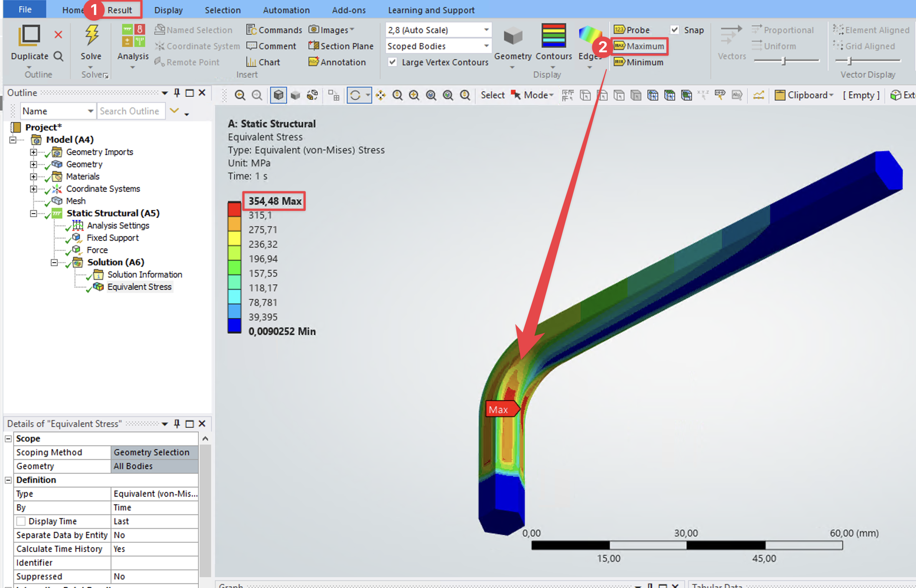Enable the Display Time checkbox
This screenshot has height=588, width=916.
click(21, 521)
